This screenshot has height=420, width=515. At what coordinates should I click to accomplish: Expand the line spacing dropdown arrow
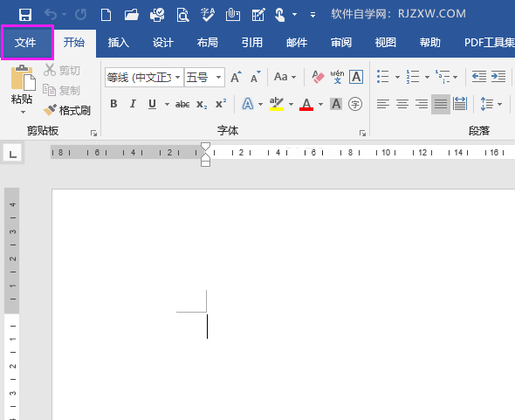click(x=499, y=105)
